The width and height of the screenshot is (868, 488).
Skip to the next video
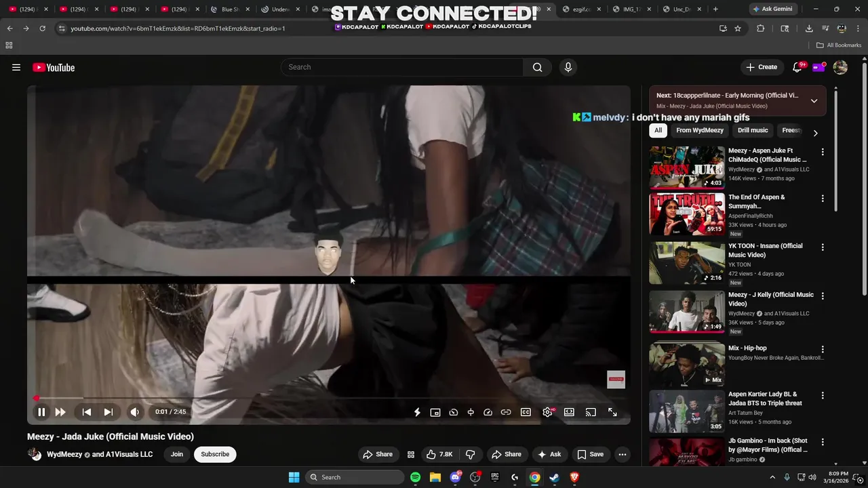coord(108,412)
